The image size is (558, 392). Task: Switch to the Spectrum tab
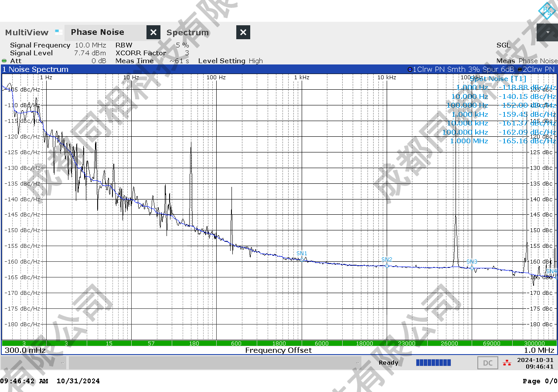tap(187, 32)
